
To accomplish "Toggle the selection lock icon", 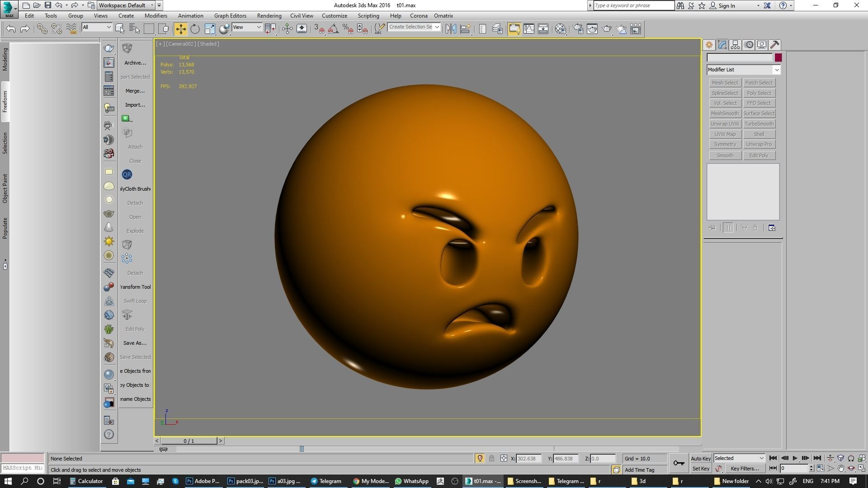I will 491,459.
